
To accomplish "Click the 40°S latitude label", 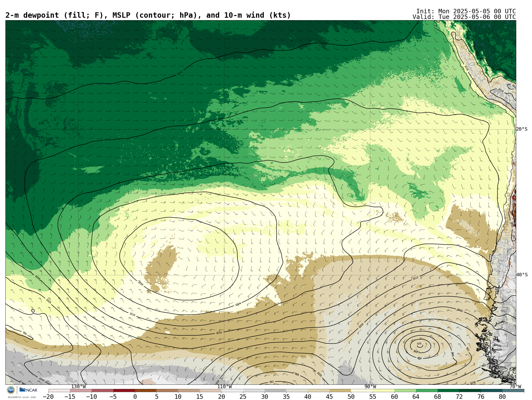I will click(522, 275).
